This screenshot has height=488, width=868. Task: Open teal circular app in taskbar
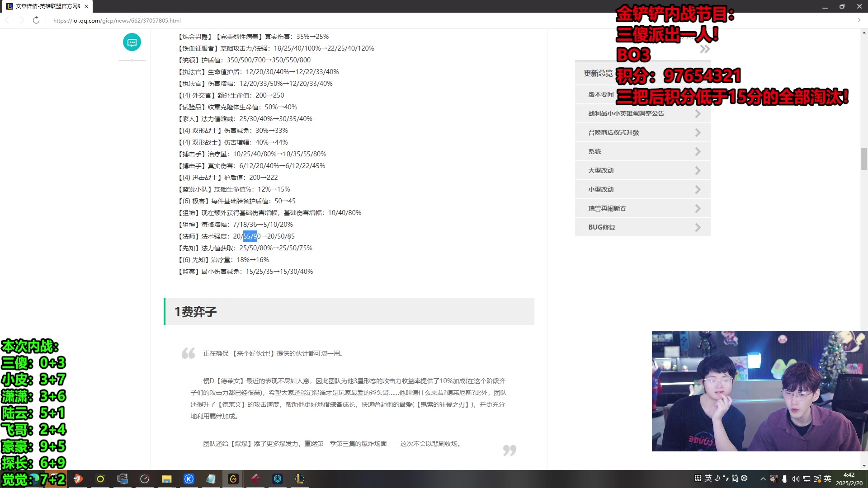pos(278,479)
